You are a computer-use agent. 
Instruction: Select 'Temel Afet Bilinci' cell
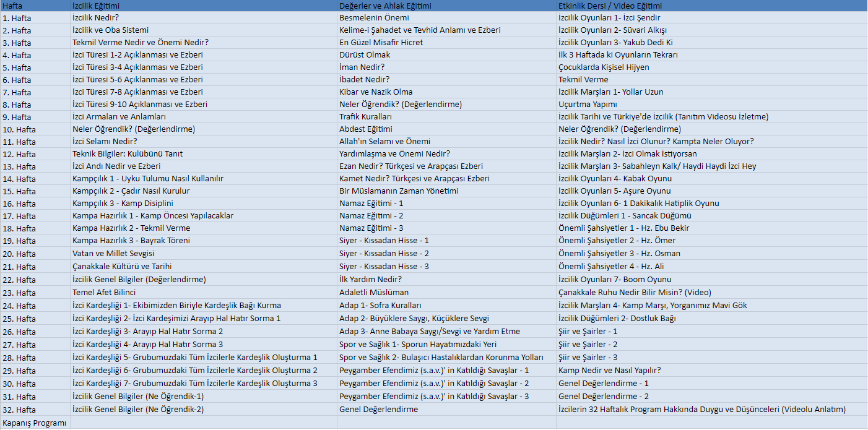click(204, 293)
